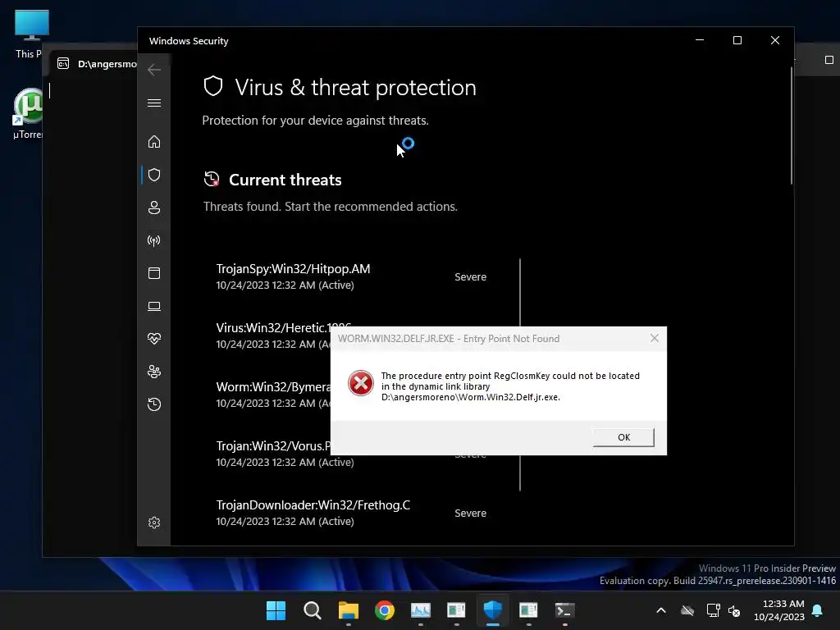Open the muted volume tray icon
Viewport: 840px width, 630px height.
pyautogui.click(x=734, y=610)
